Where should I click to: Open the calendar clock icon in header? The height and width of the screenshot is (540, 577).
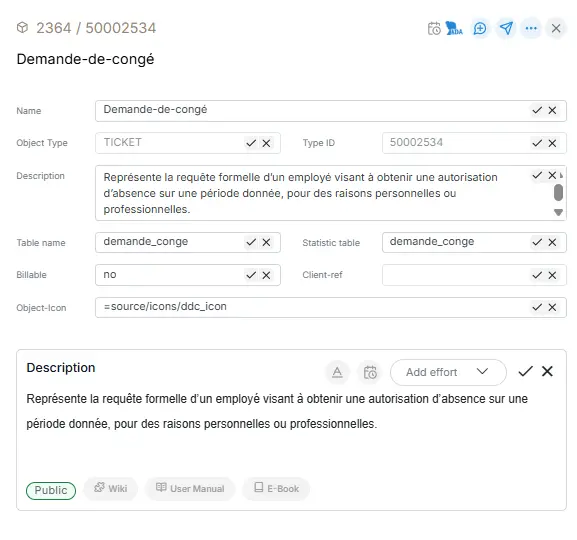(434, 28)
